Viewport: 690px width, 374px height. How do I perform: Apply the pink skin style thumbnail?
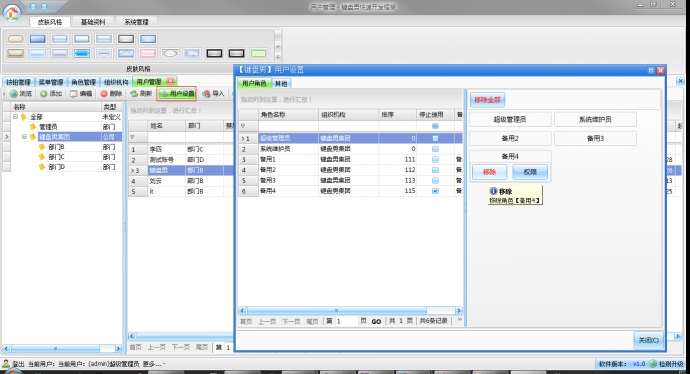click(x=148, y=54)
